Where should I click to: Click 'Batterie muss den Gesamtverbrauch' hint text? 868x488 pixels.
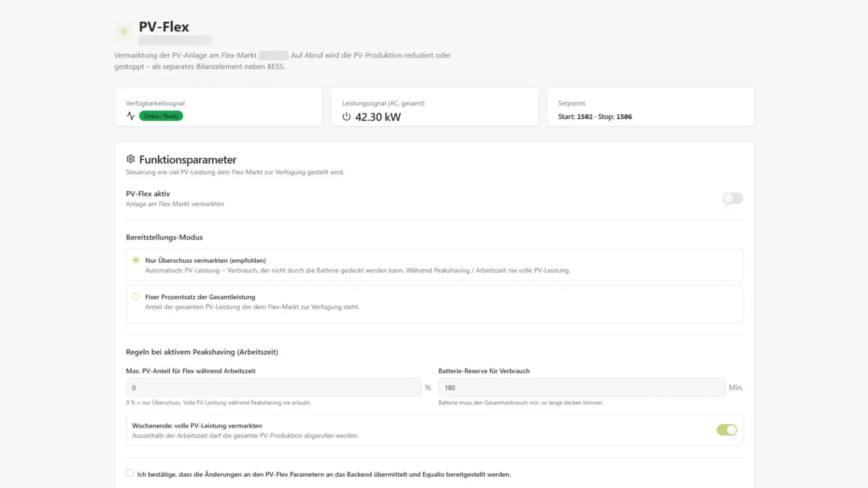click(520, 403)
